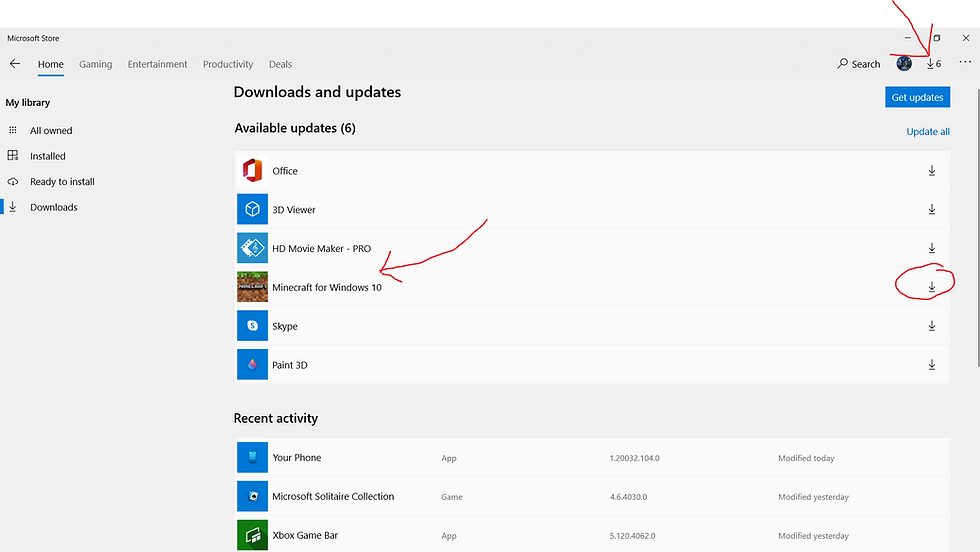Click the Paint 3D app icon
The image size is (980, 552).
(x=252, y=364)
